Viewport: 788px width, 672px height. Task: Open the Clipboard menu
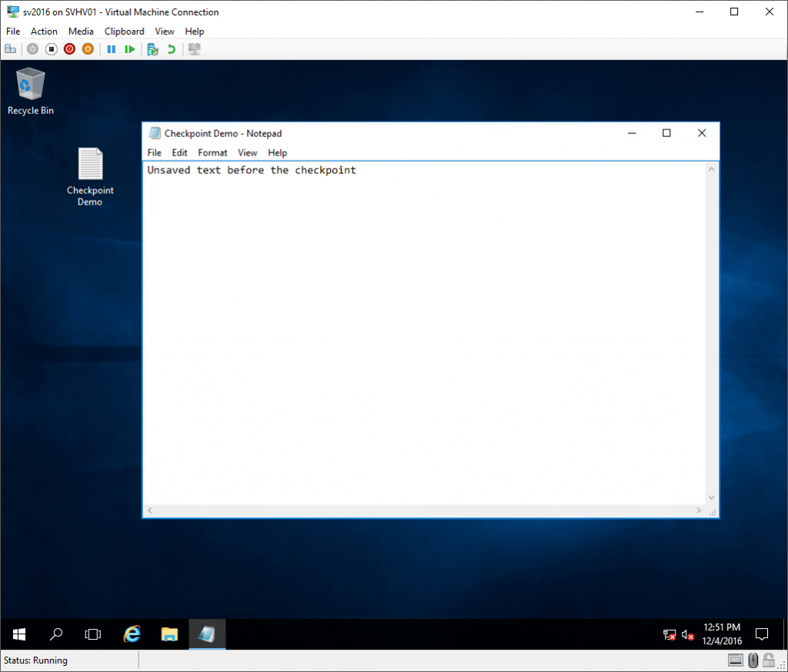(124, 31)
